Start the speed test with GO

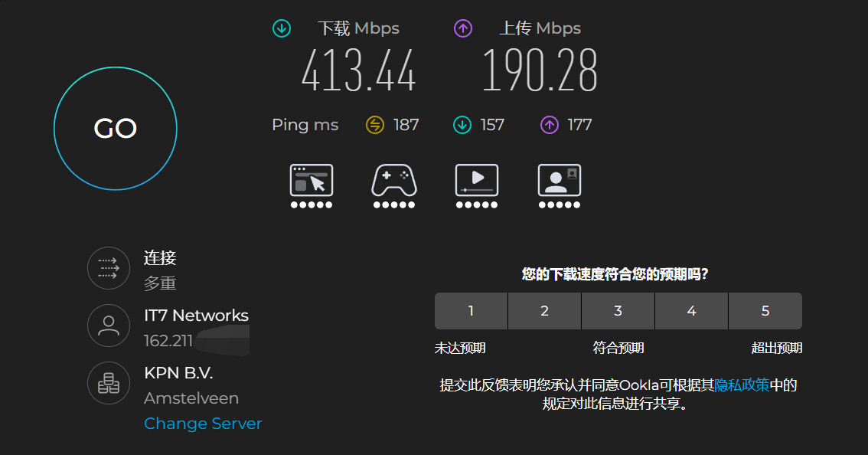115,129
